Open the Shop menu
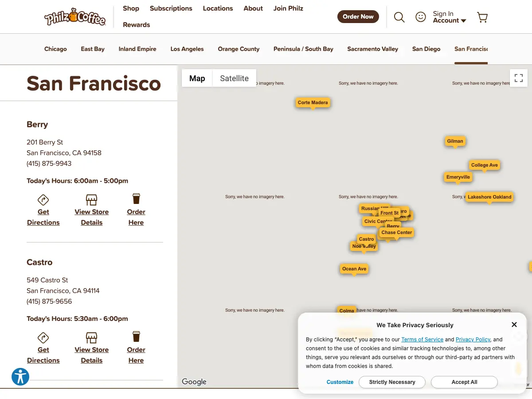This screenshot has height=399, width=532. click(131, 8)
